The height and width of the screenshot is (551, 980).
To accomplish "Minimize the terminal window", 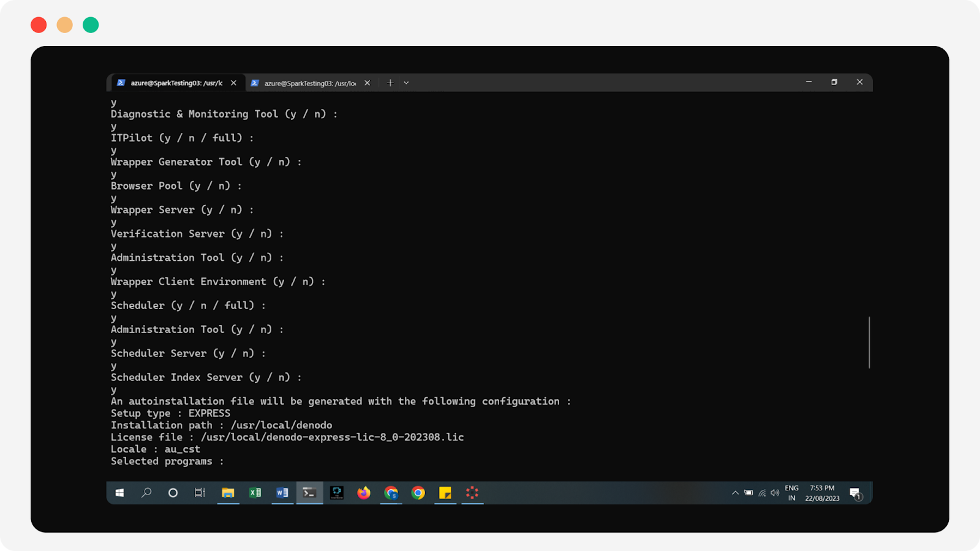I will [809, 82].
